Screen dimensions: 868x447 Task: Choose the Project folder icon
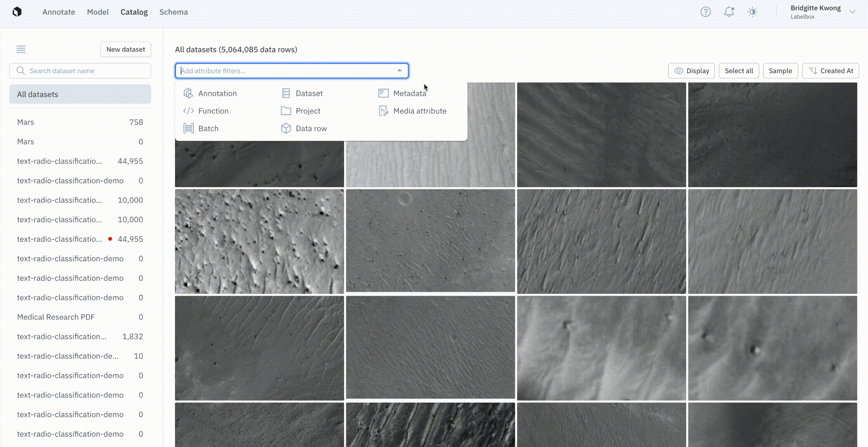point(286,111)
